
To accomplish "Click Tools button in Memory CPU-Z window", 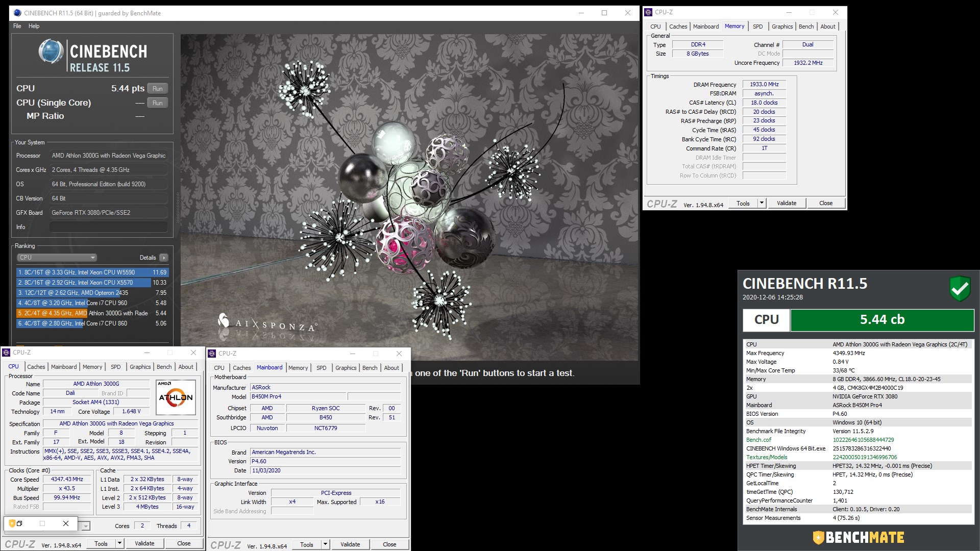I will (743, 203).
